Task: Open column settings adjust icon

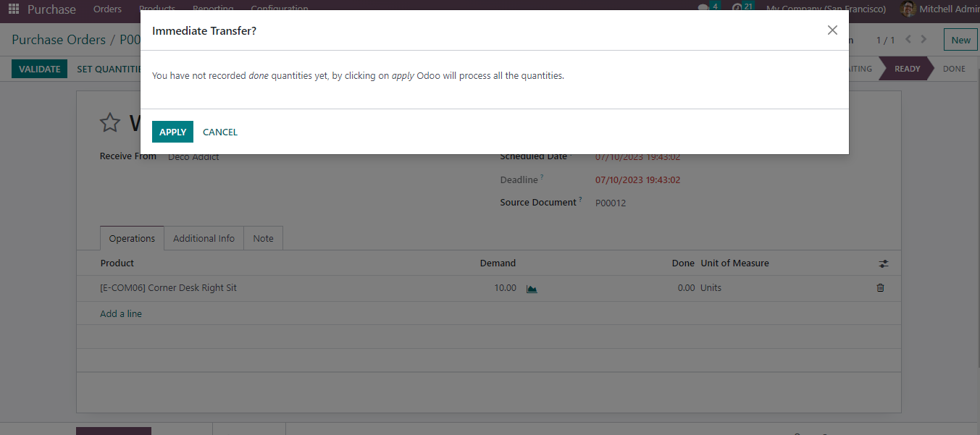Action: [883, 263]
